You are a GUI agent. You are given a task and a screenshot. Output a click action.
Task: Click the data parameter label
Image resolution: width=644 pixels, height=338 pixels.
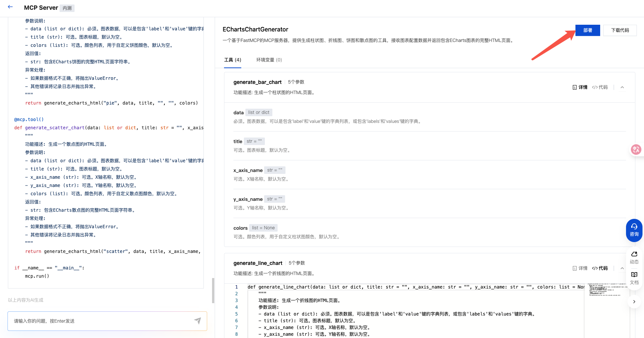(239, 113)
